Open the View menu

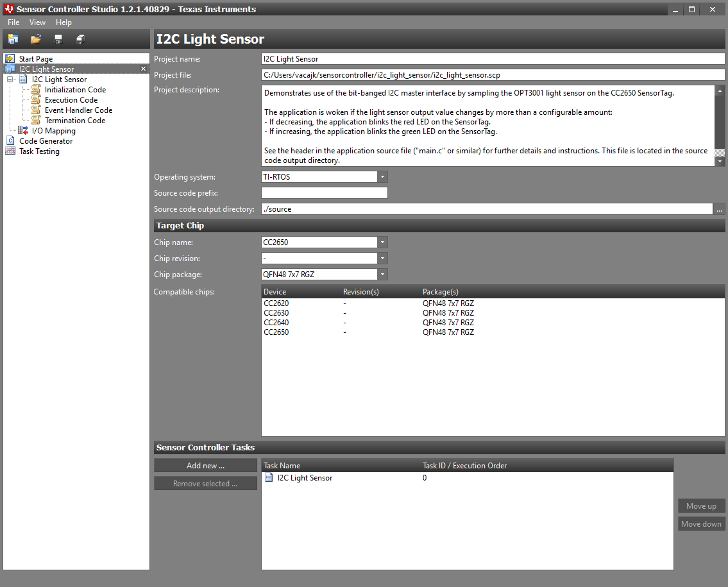click(37, 22)
